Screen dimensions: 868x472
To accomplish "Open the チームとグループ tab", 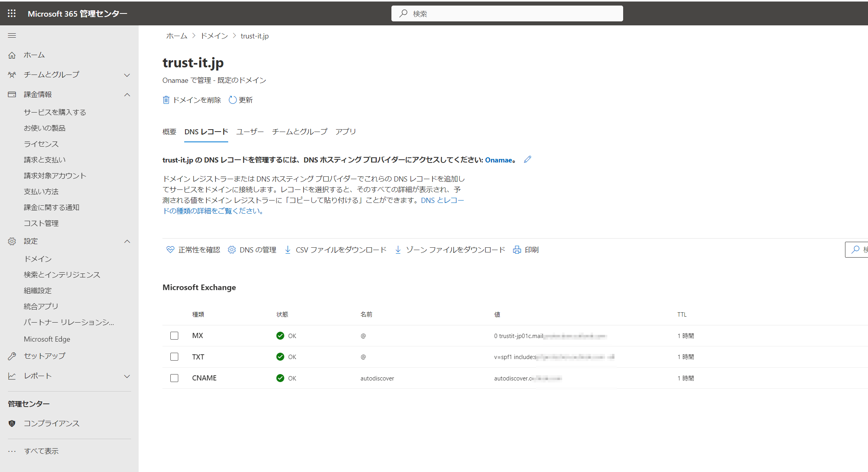I will click(x=300, y=132).
